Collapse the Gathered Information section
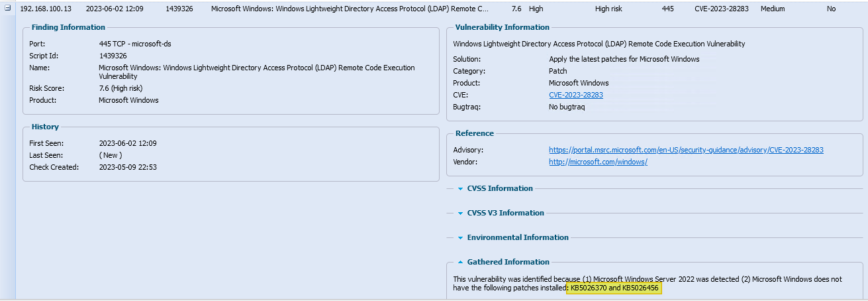 [x=461, y=263]
